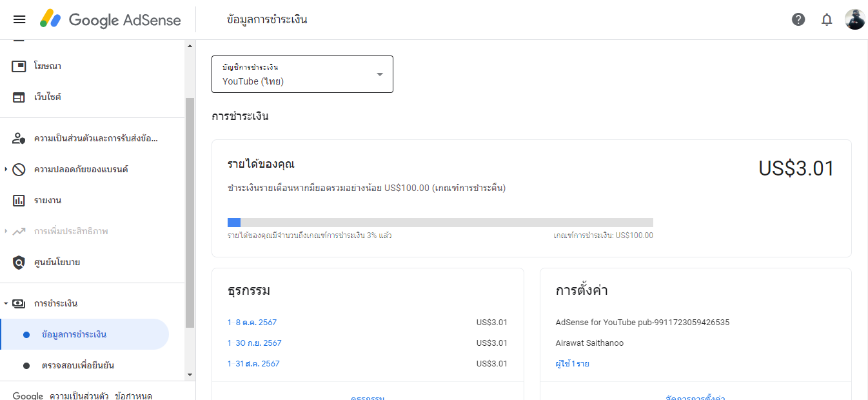Click the ศูนย์นโยบาย policy shield icon
The image size is (868, 400).
click(x=19, y=262)
